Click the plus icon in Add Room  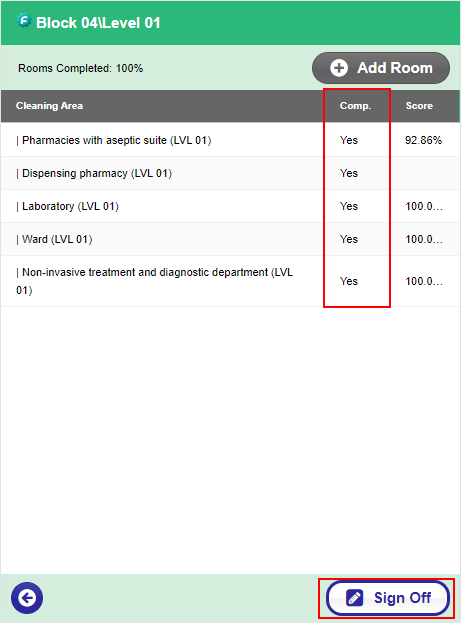339,68
